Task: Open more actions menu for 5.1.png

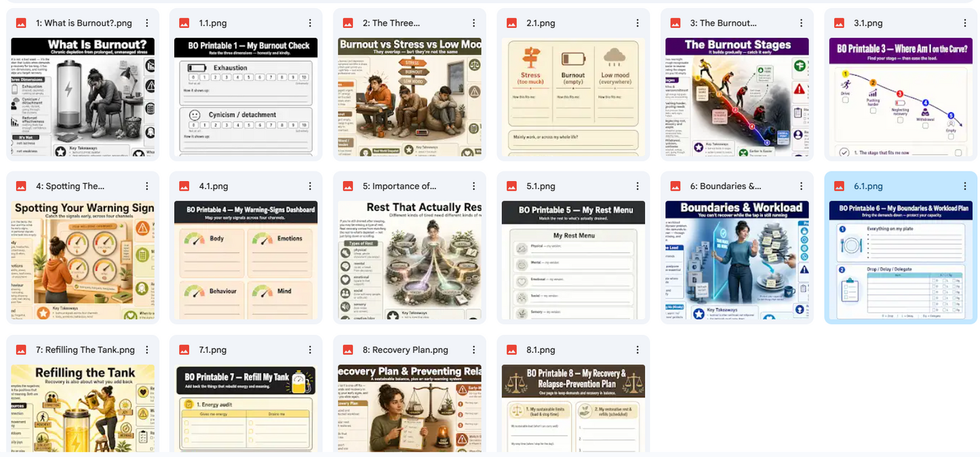Action: click(638, 186)
